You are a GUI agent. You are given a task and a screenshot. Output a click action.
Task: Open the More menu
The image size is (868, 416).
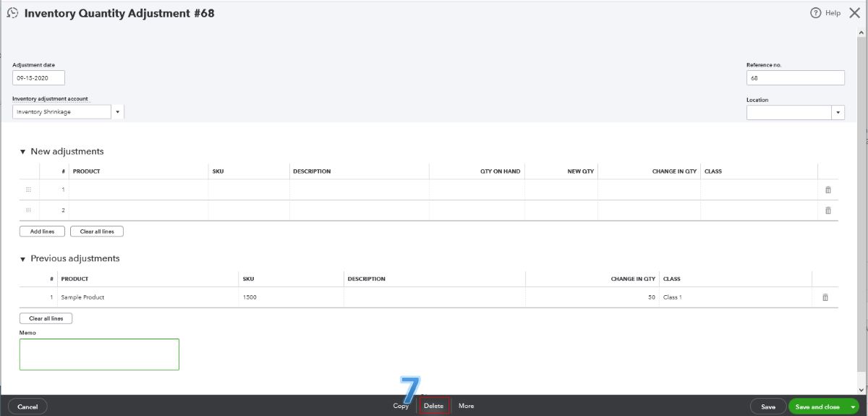tap(467, 406)
